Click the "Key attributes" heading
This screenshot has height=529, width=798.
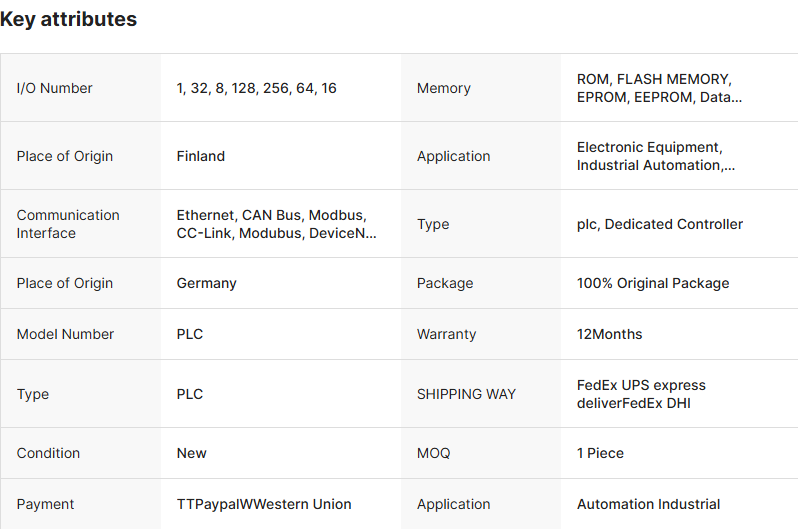click(x=69, y=19)
